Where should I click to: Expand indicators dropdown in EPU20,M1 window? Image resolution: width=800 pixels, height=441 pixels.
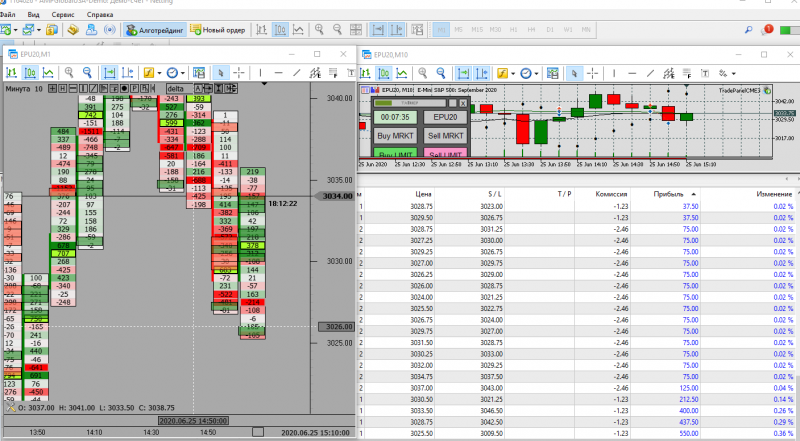pos(159,73)
